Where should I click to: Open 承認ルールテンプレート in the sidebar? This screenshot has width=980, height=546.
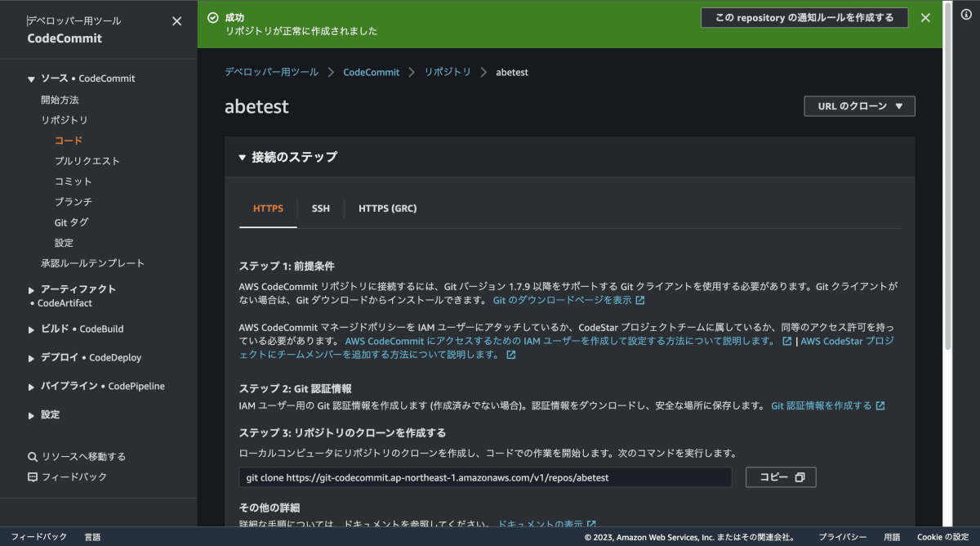[92, 263]
